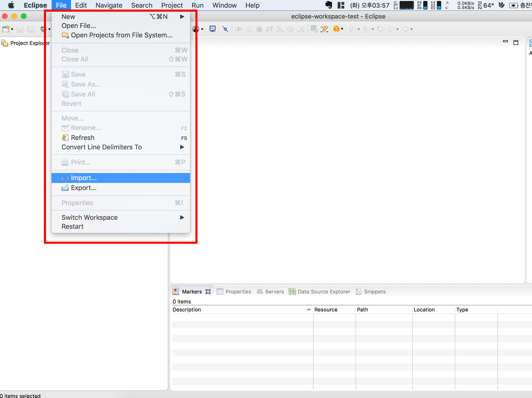The image size is (532, 398).
Task: Select Import... from the File menu
Action: tap(84, 178)
